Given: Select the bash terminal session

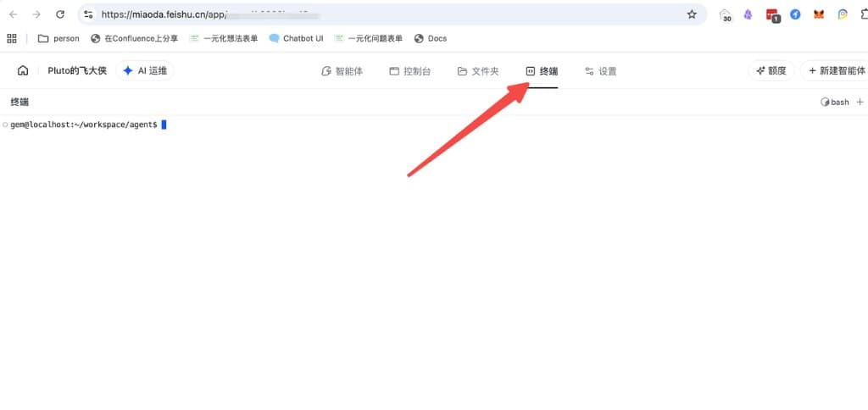Looking at the screenshot, I should pyautogui.click(x=834, y=102).
